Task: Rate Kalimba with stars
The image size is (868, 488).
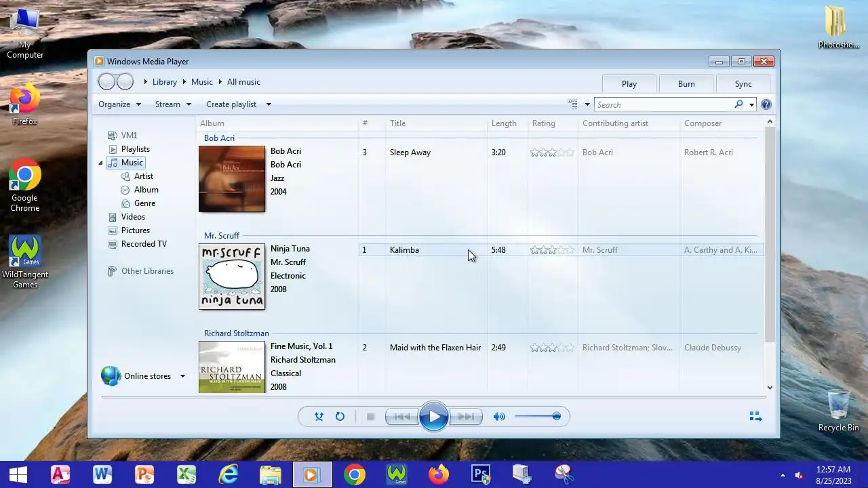Action: click(552, 250)
